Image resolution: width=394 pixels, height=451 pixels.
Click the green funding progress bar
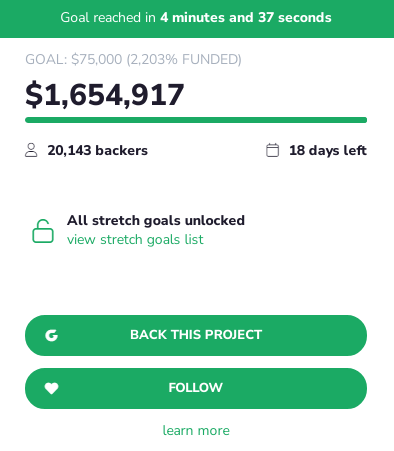[196, 120]
